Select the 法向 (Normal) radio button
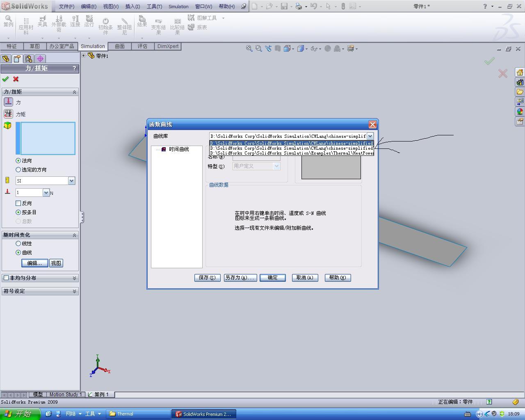This screenshot has width=525, height=420. click(x=18, y=160)
